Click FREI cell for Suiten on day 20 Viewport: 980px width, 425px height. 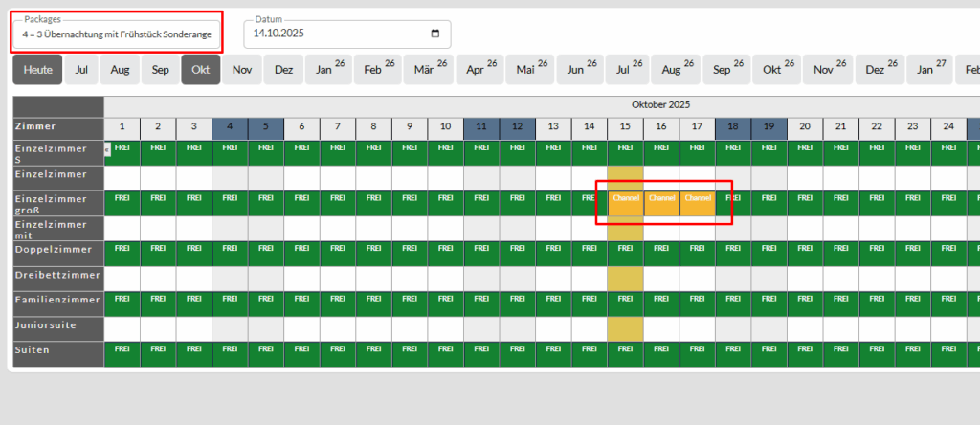tap(804, 349)
